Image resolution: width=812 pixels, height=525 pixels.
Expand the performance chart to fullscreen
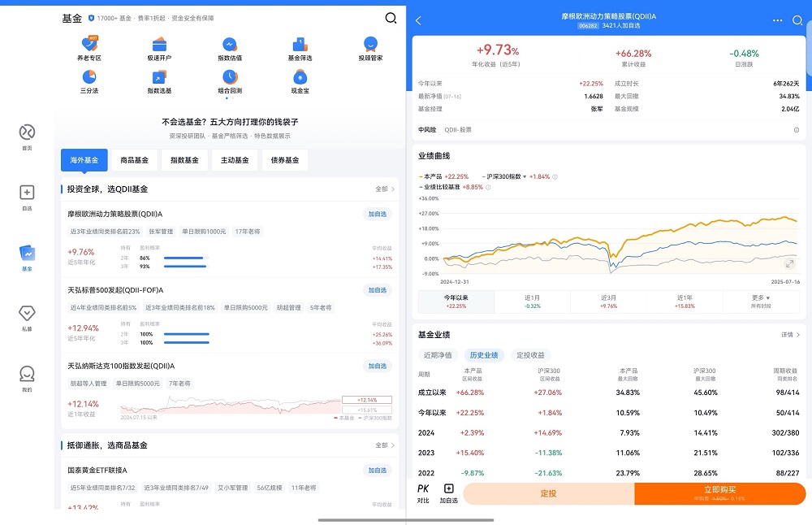tap(789, 262)
